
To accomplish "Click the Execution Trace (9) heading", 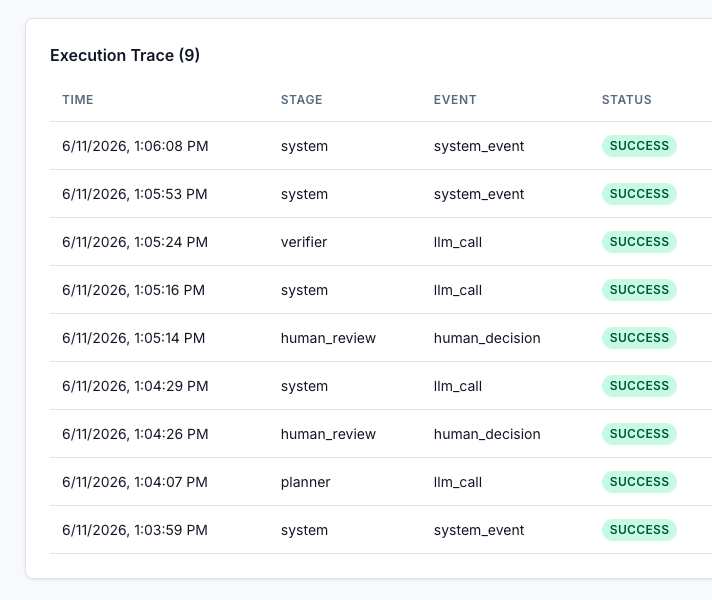I will click(125, 55).
